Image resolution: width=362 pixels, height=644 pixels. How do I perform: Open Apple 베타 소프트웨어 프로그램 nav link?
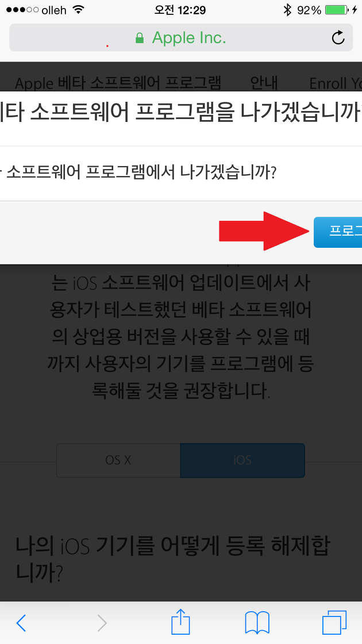point(118,83)
